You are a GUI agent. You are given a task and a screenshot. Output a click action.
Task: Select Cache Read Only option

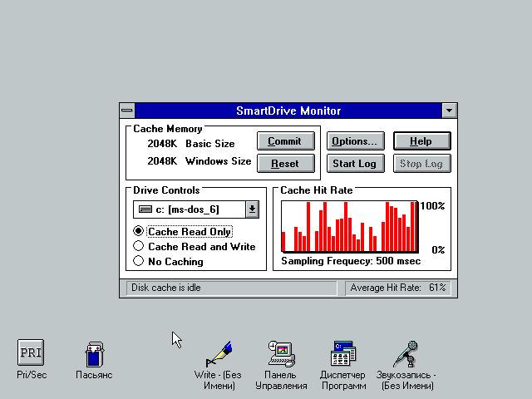139,231
